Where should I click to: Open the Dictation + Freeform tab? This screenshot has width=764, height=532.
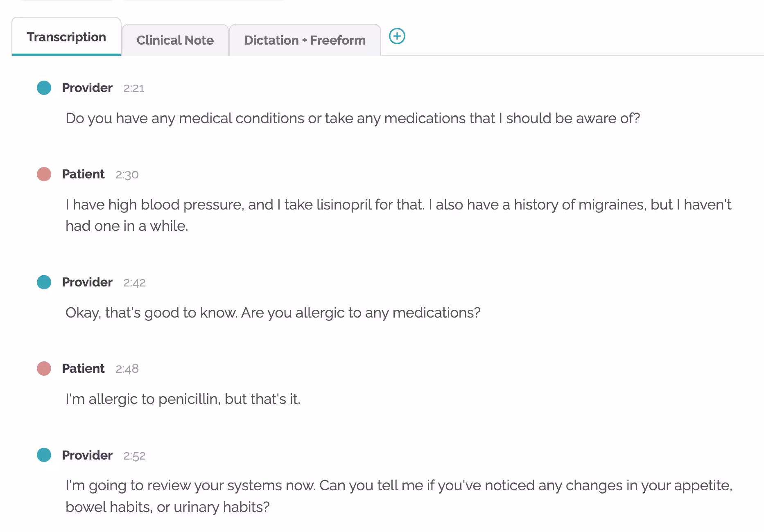tap(305, 40)
